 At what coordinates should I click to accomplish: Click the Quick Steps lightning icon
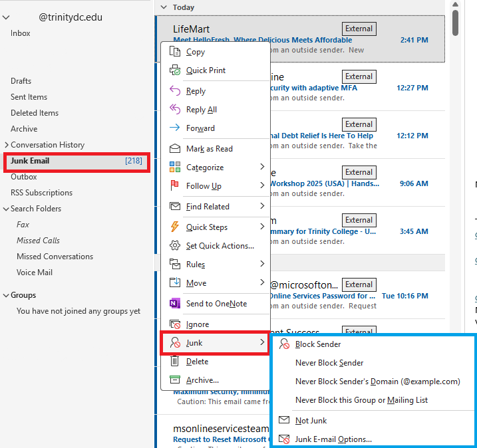pyautogui.click(x=175, y=227)
